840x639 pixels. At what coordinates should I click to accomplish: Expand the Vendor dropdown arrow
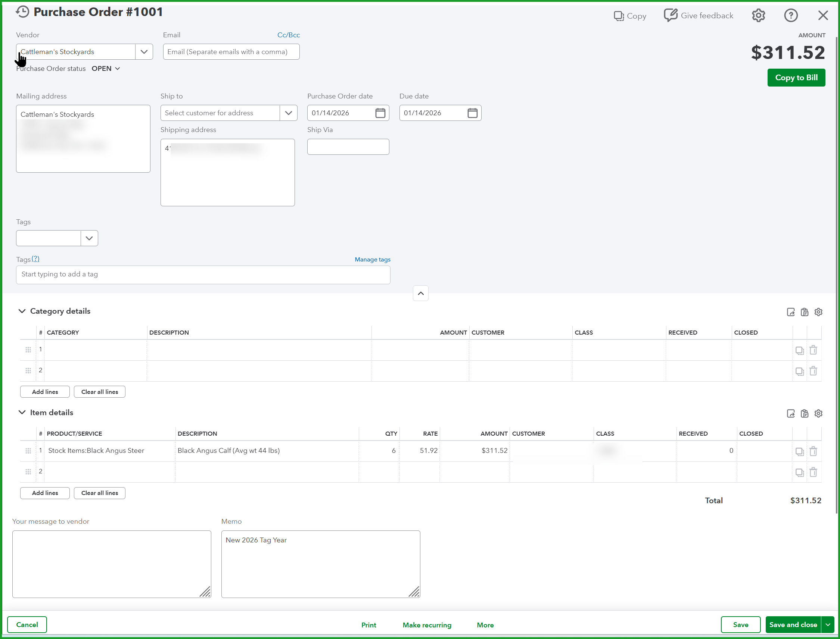point(144,52)
